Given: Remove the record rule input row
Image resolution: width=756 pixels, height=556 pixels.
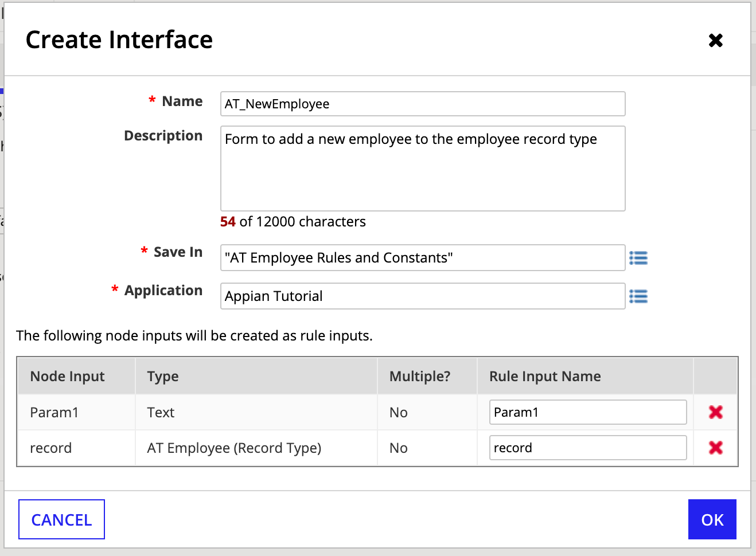Looking at the screenshot, I should tap(715, 448).
